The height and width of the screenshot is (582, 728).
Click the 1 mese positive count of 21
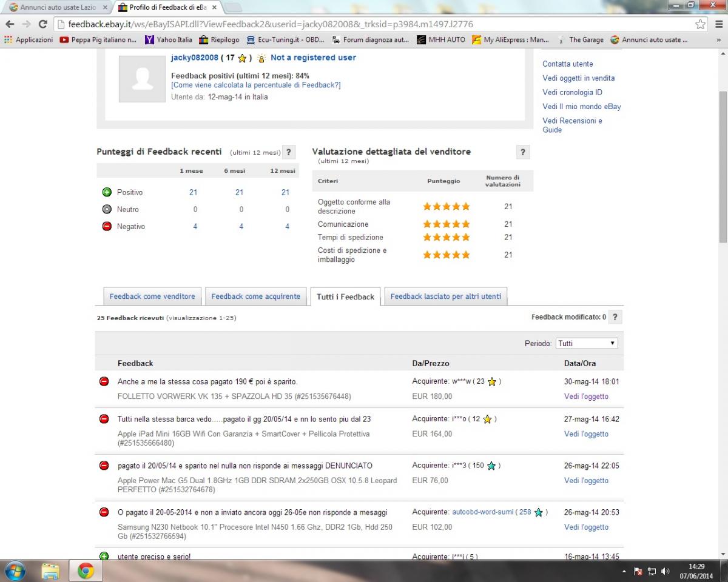pos(193,192)
